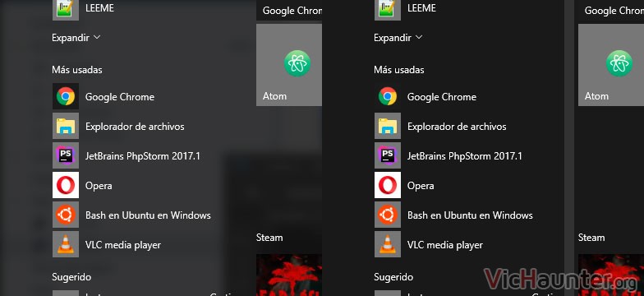Expand recently added list via right Expandir
The width and height of the screenshot is (644, 296).
pyautogui.click(x=398, y=38)
